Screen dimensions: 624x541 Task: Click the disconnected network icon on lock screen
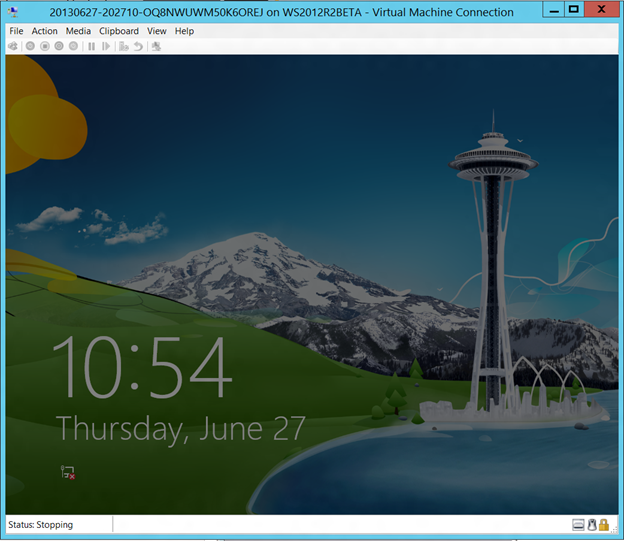68,471
